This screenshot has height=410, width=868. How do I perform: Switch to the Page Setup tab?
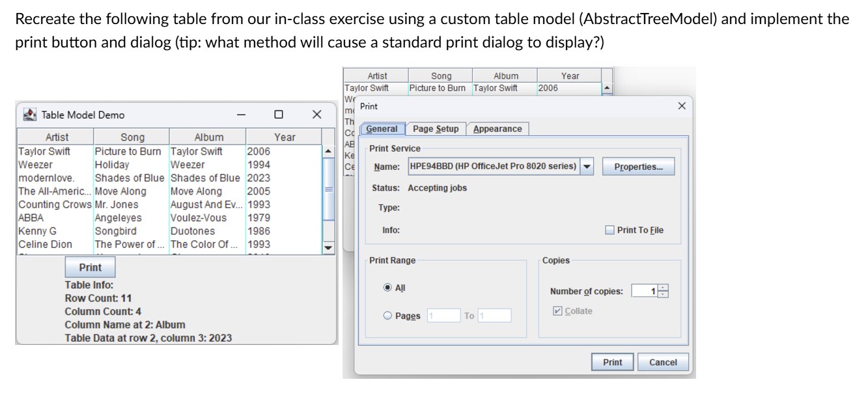click(x=435, y=129)
